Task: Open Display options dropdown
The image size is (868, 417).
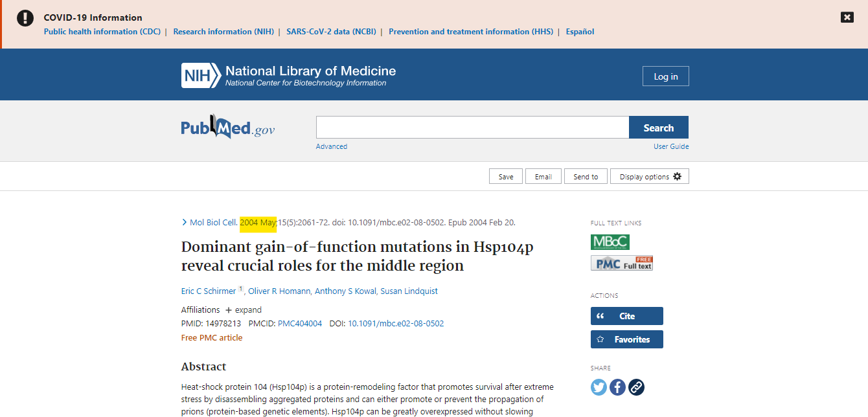Action: (x=650, y=176)
